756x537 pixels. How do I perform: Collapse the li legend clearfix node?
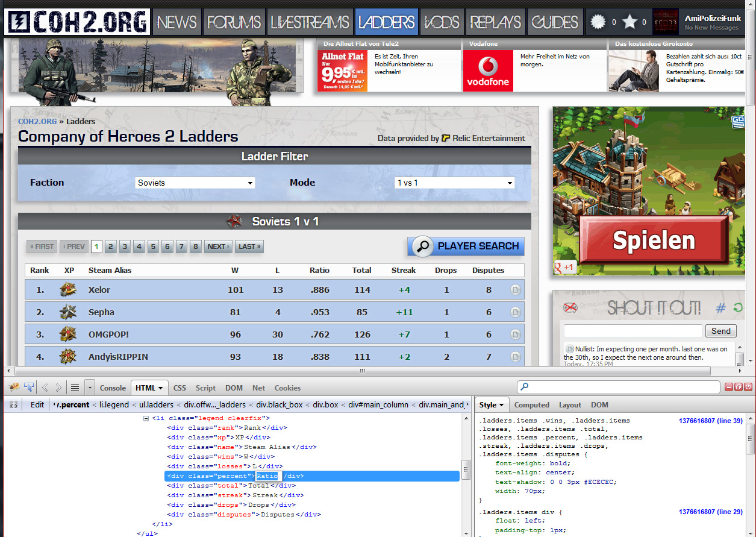click(146, 418)
